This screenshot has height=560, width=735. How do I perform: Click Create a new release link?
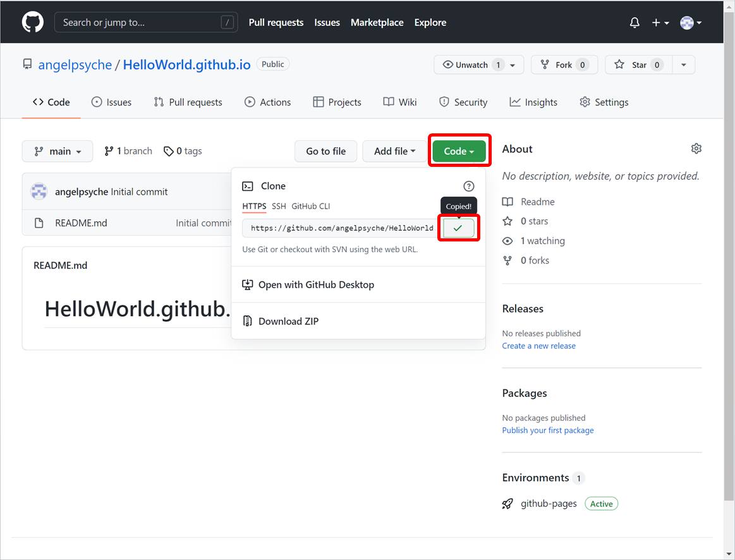(538, 346)
